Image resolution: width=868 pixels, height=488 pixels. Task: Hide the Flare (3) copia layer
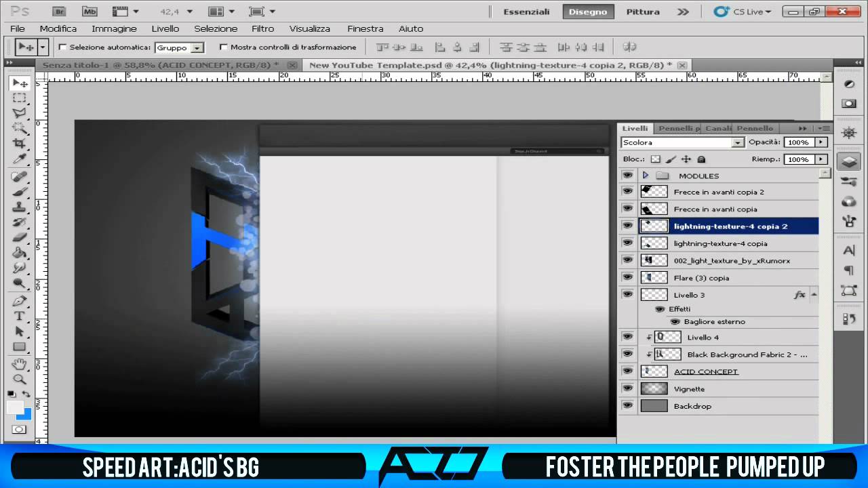pos(627,277)
